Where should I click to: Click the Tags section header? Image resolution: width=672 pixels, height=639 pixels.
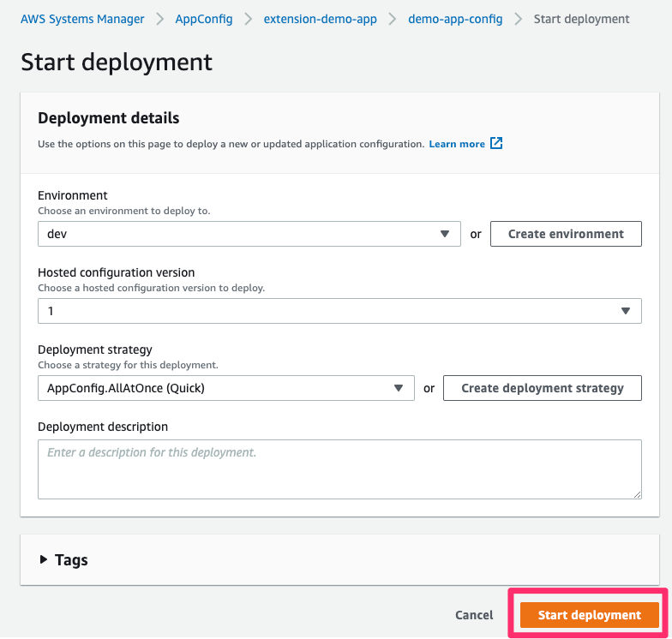[72, 560]
